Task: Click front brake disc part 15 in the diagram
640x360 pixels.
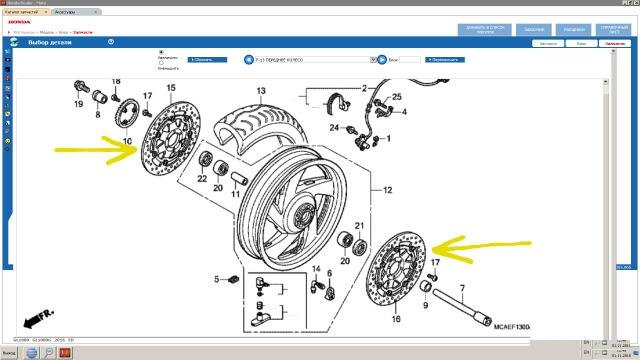Action: point(171,139)
